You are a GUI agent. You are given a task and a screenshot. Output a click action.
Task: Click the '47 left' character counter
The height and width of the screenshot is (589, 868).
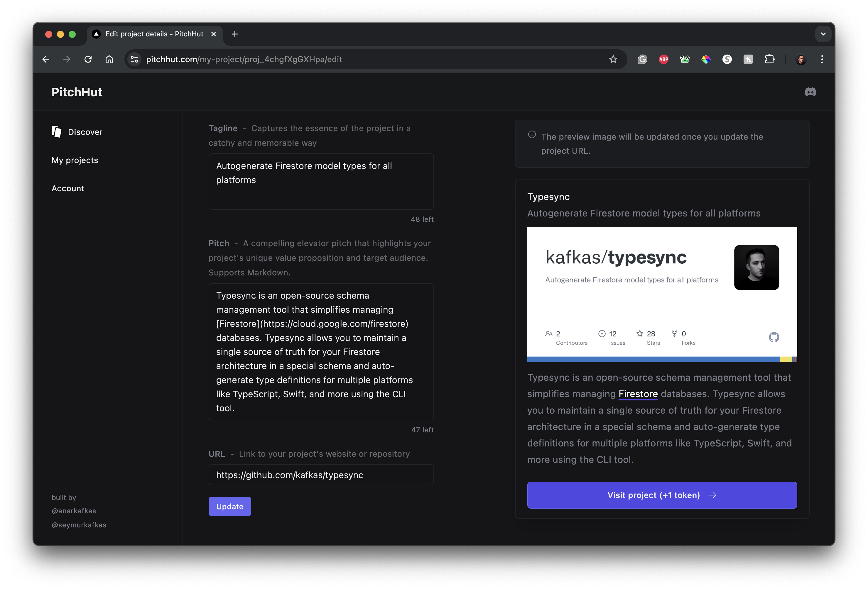coord(423,430)
